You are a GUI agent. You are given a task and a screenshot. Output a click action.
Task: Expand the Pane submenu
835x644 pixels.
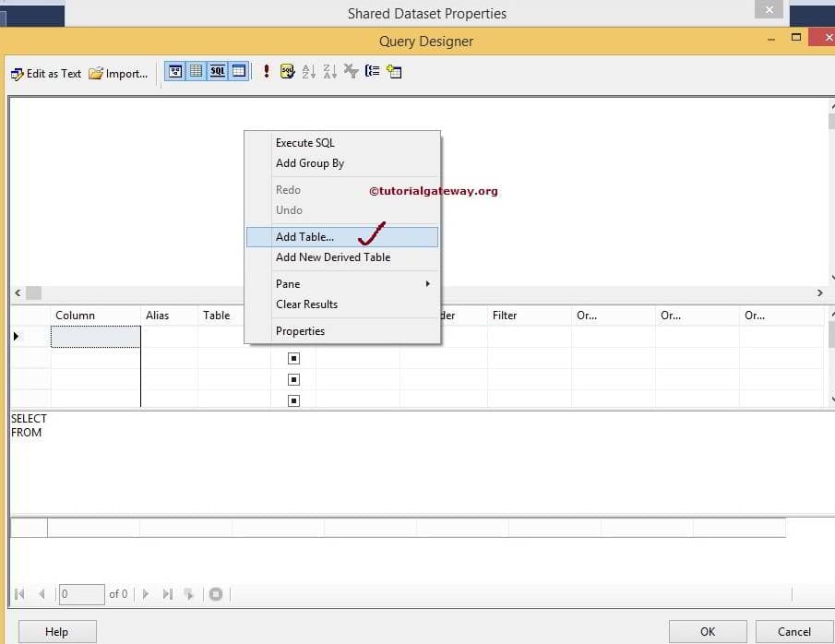pyautogui.click(x=342, y=284)
